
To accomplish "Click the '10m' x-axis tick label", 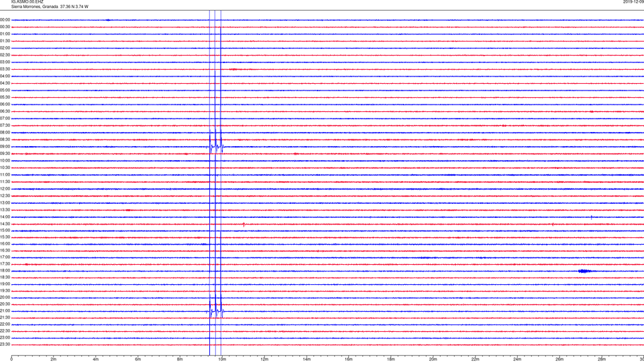I will [x=222, y=359].
